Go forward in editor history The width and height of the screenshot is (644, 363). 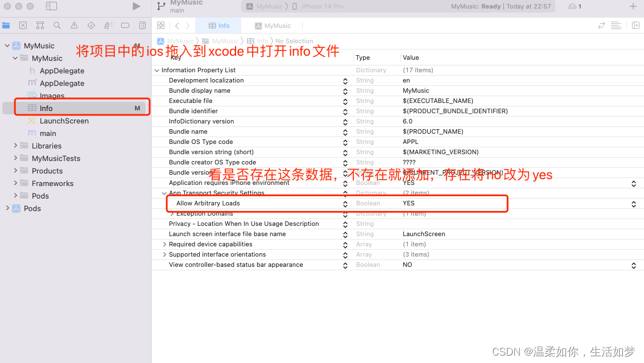click(188, 26)
